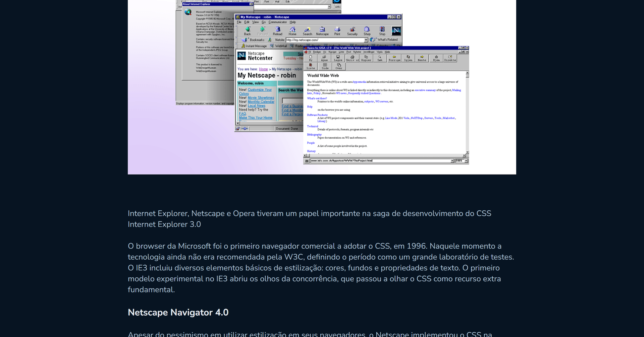Click the Over button in Opera toolbar

click(x=339, y=66)
